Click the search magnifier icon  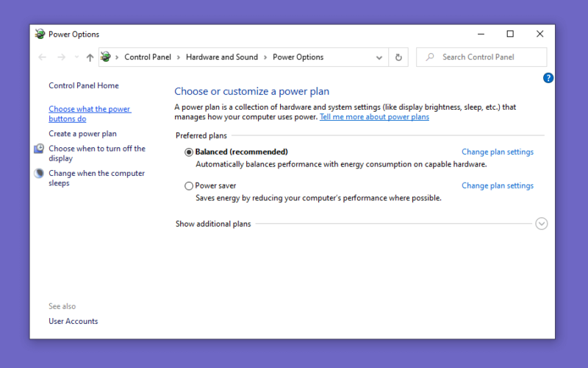(x=430, y=57)
